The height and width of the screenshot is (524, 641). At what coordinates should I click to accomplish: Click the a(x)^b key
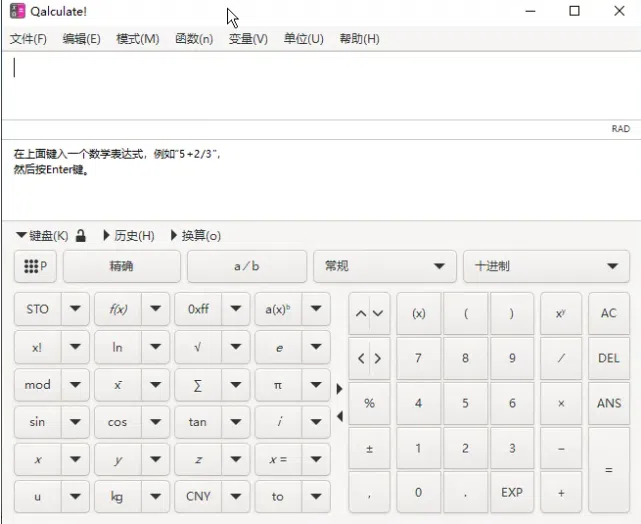click(278, 309)
